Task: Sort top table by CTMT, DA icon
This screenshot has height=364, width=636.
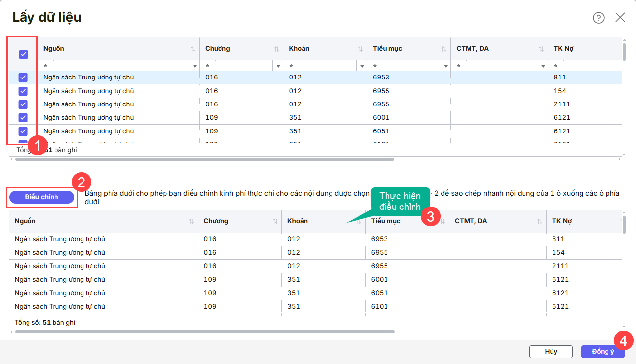Action: click(x=541, y=49)
